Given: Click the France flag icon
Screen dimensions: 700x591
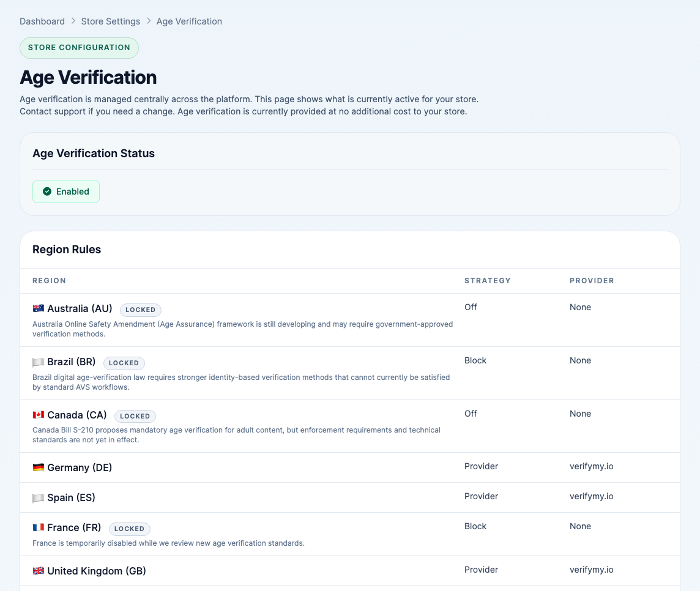Looking at the screenshot, I should pyautogui.click(x=39, y=527).
